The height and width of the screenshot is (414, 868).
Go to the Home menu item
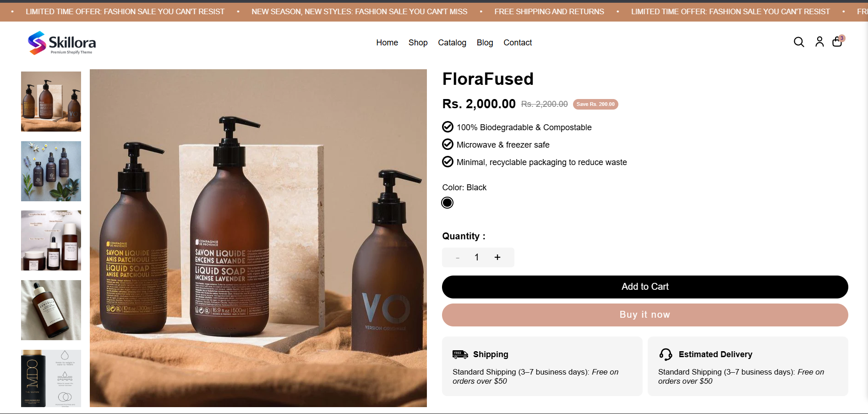coord(387,43)
